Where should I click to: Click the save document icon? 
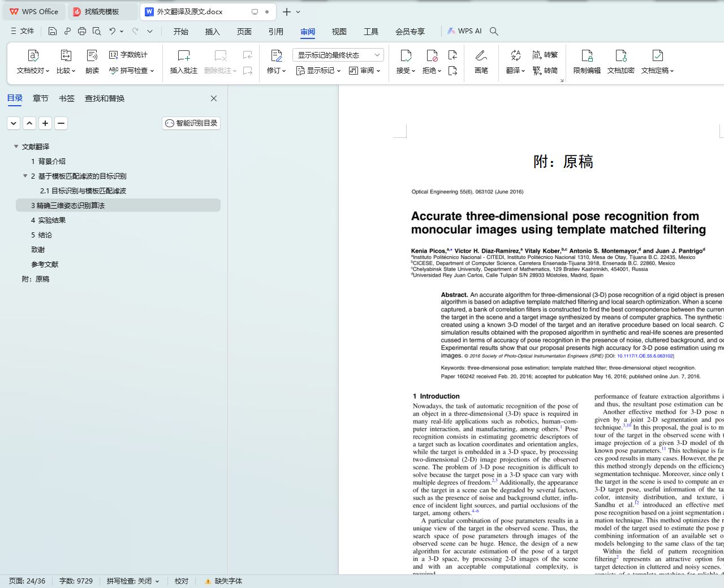pyautogui.click(x=53, y=31)
